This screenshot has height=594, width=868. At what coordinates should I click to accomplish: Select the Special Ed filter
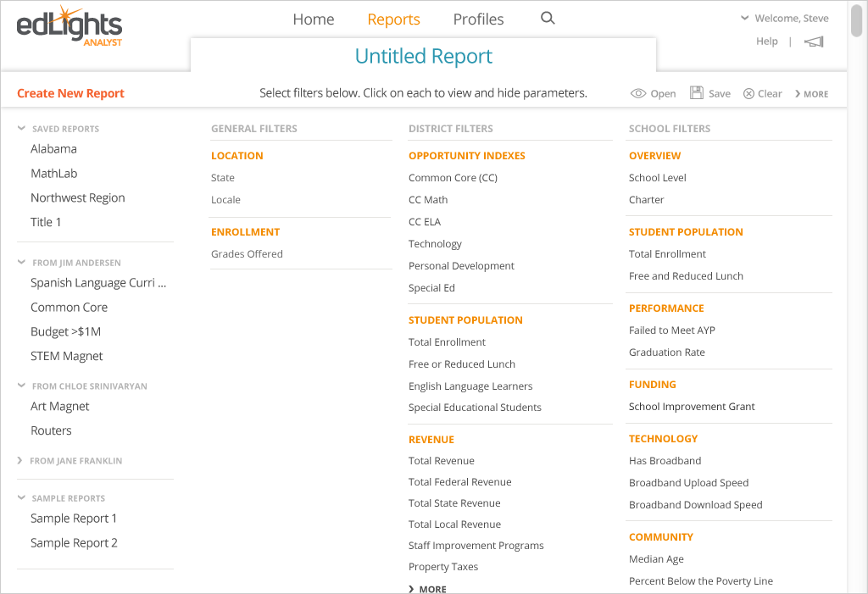tap(431, 288)
